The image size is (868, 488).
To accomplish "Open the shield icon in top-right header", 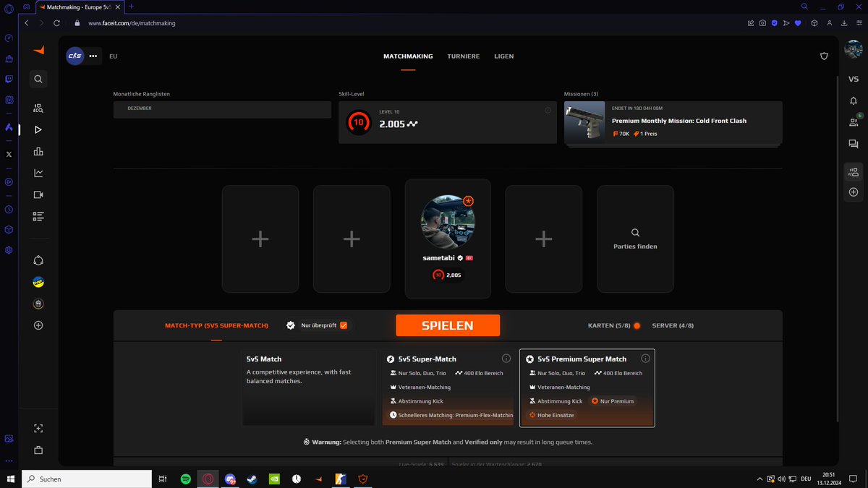I will (x=824, y=56).
